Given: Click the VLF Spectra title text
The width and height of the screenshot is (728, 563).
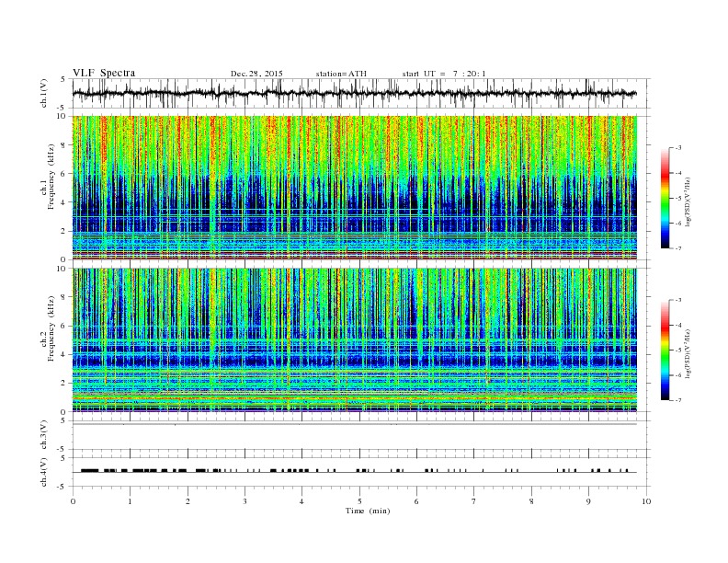Looking at the screenshot, I should point(104,73).
